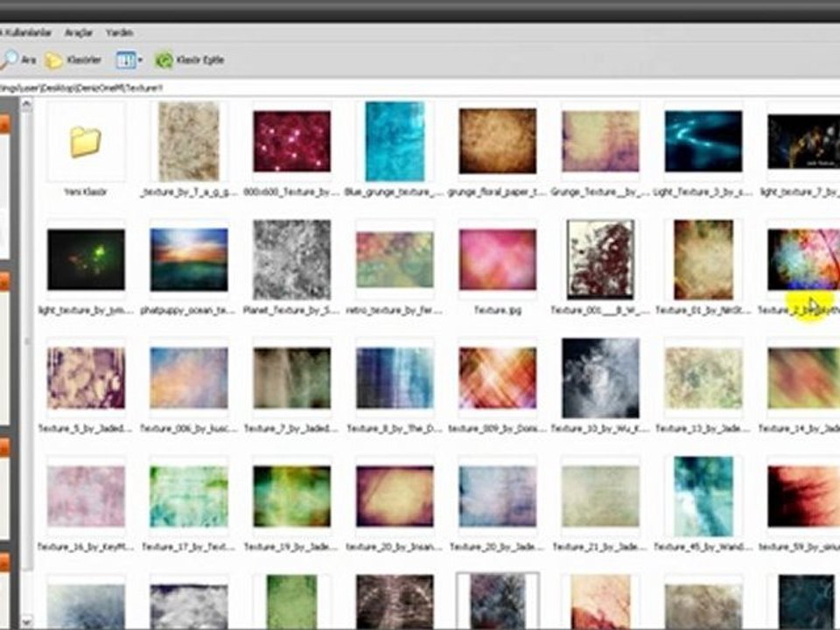
Task: Select the texture_009 orange plaid thumbnail
Action: click(x=498, y=378)
